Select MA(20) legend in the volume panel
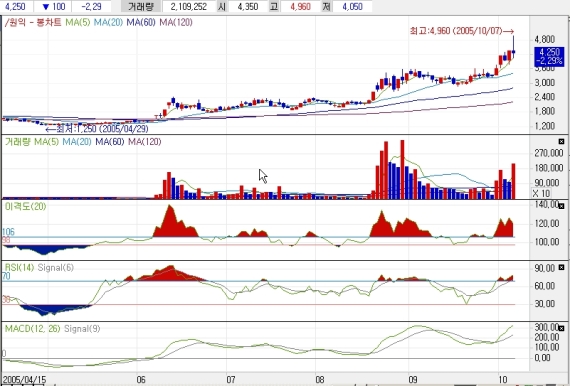 point(77,142)
